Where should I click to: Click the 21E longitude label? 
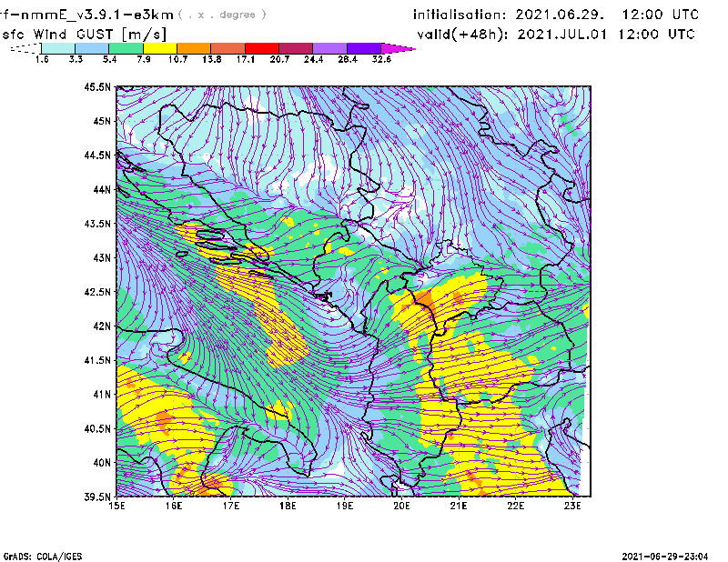pyautogui.click(x=459, y=506)
